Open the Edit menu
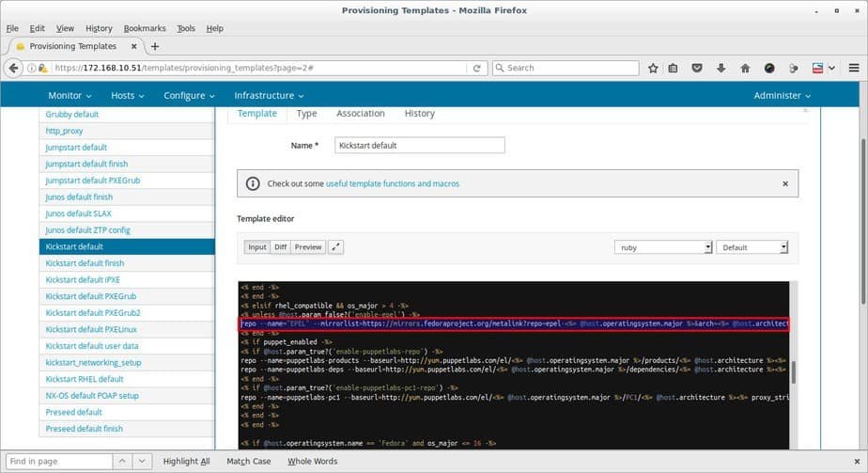 pos(37,28)
